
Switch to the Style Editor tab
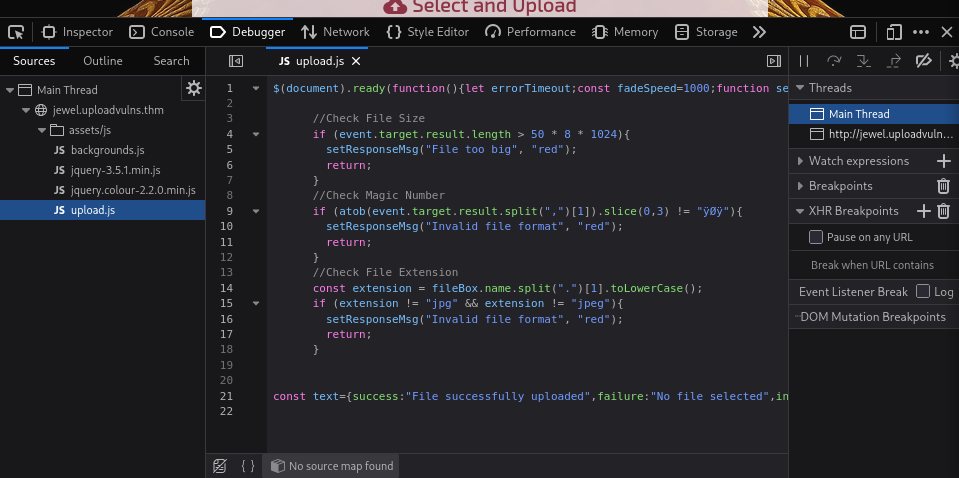coord(428,32)
